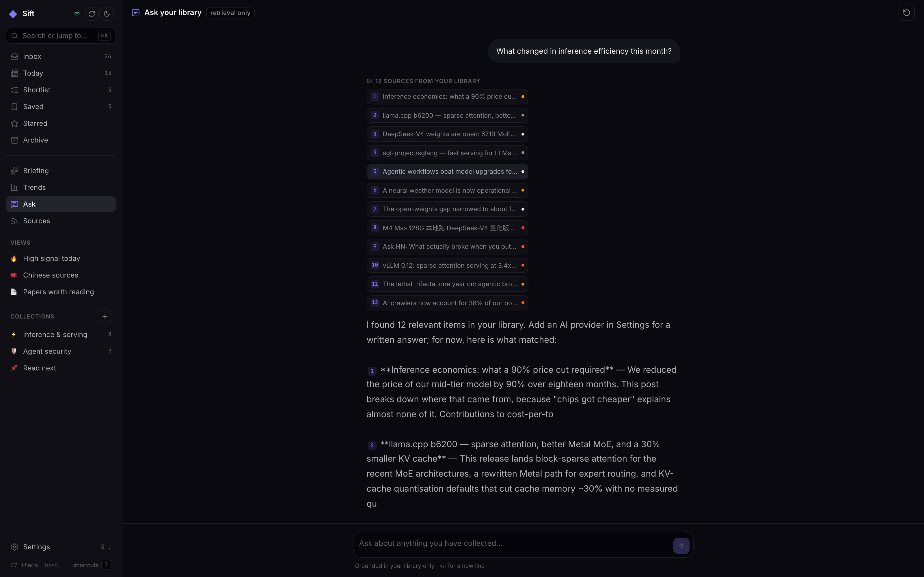The image size is (924, 577).
Task: Open the Settings gear item
Action: [x=61, y=547]
